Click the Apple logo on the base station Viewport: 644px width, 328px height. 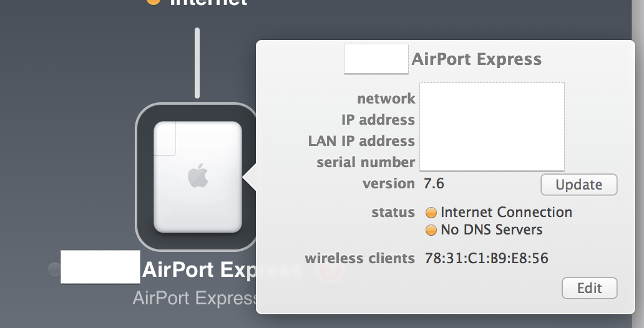[x=198, y=175]
